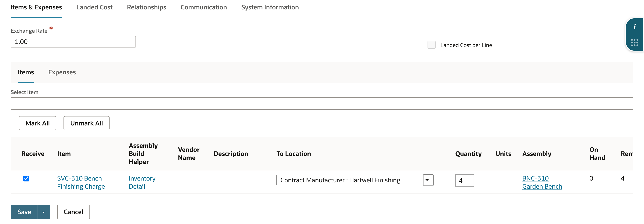Screen dimensions: 644x224
Task: Switch to Landed Cost tab
Action: click(x=94, y=7)
